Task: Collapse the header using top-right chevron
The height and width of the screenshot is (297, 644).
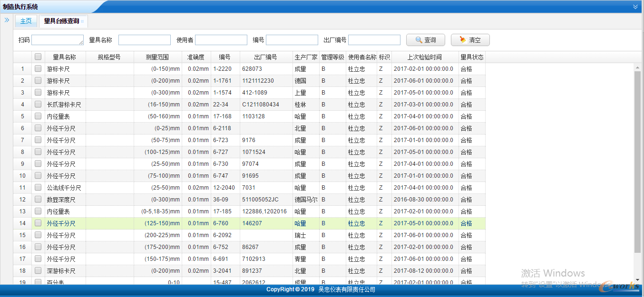Action: click(635, 7)
